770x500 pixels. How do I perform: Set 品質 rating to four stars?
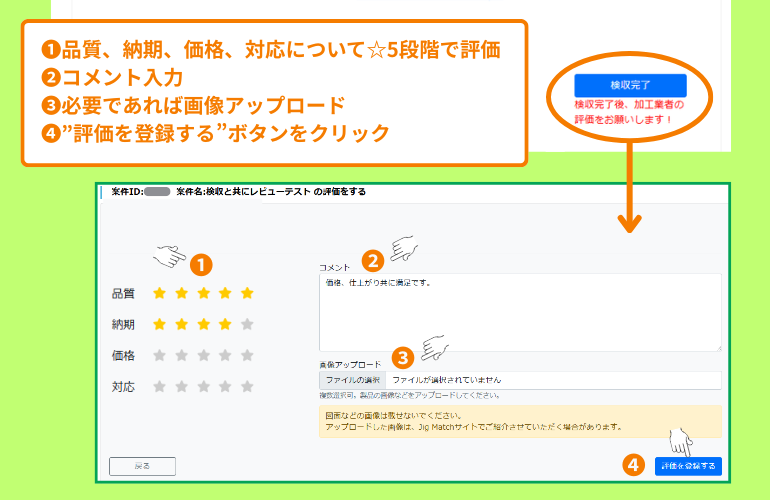coord(225,293)
